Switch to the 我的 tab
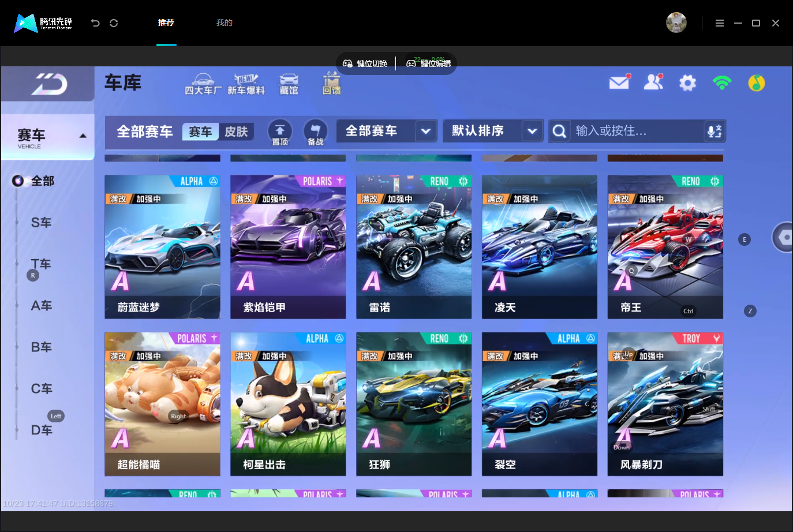 click(225, 23)
